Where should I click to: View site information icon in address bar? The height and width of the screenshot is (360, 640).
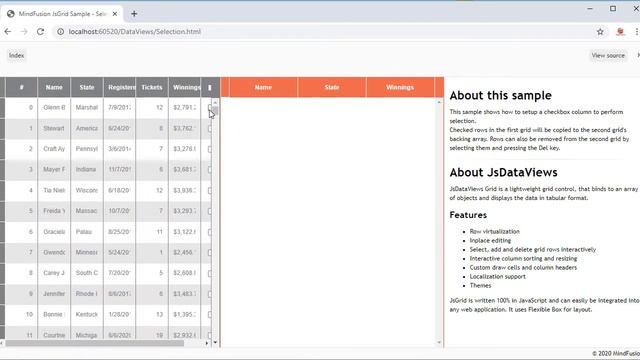(x=60, y=31)
